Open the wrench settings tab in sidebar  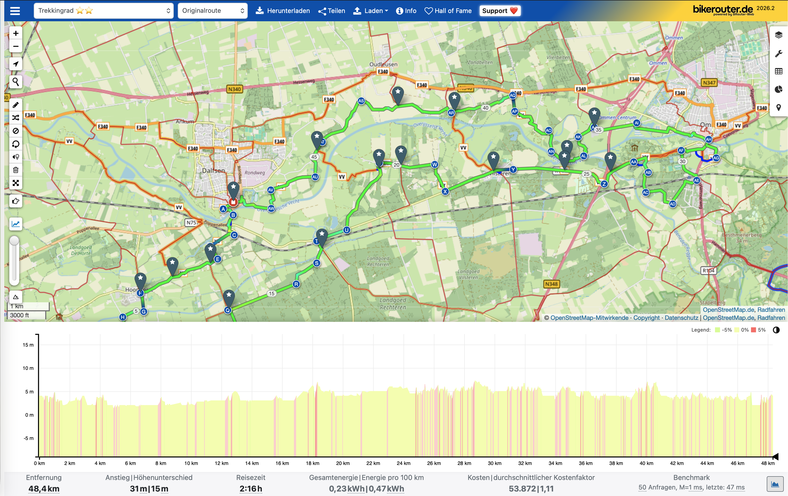pyautogui.click(x=778, y=53)
